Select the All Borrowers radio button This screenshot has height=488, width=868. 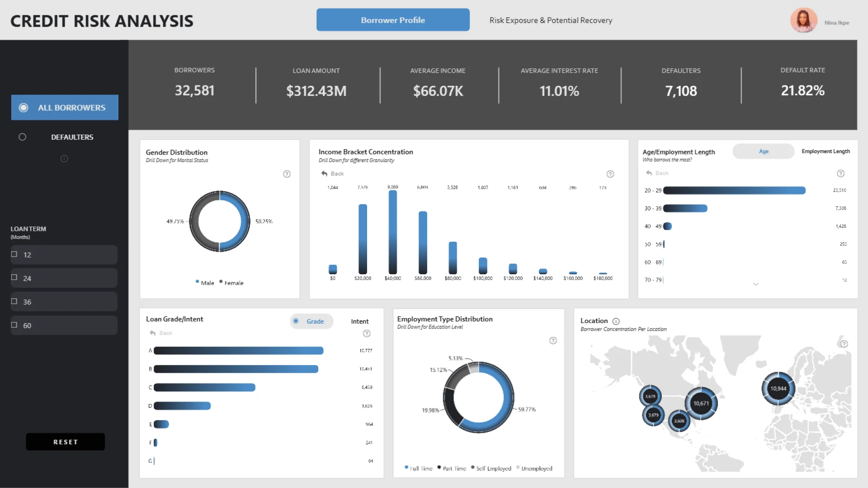[24, 108]
